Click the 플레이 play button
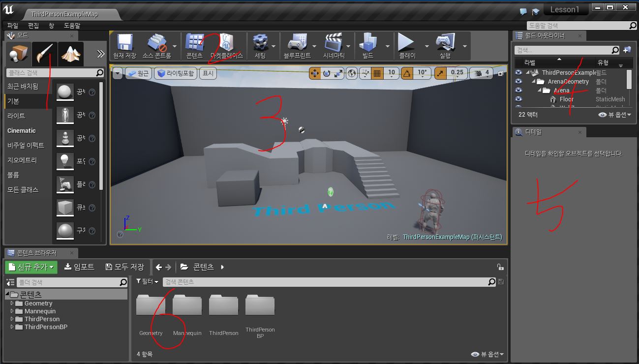 pos(407,46)
